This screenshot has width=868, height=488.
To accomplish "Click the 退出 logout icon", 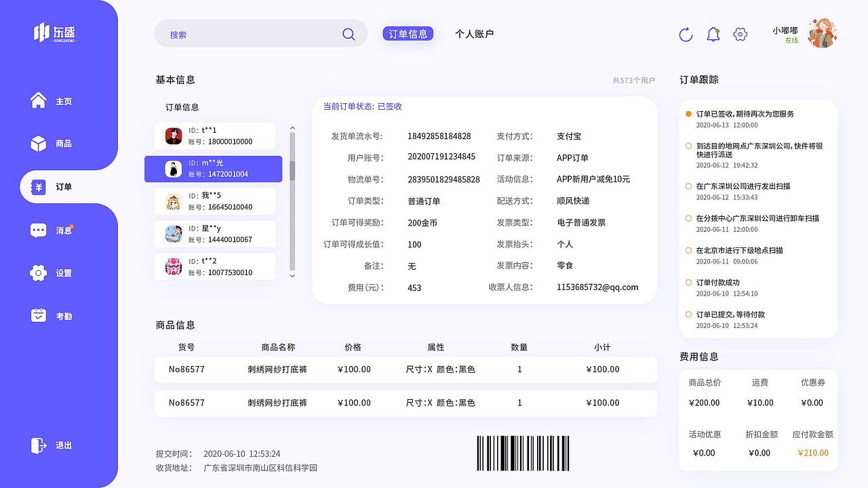I will pos(39,445).
